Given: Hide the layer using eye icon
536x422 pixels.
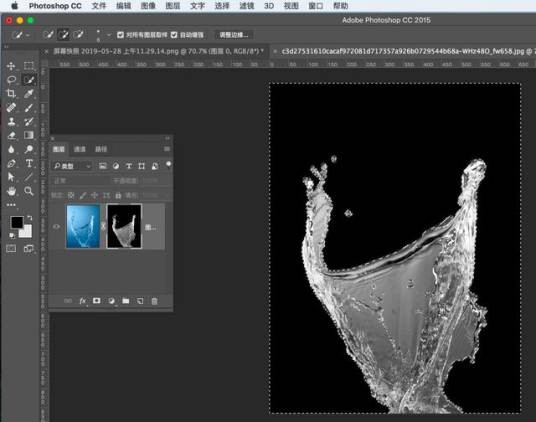Looking at the screenshot, I should pyautogui.click(x=56, y=226).
